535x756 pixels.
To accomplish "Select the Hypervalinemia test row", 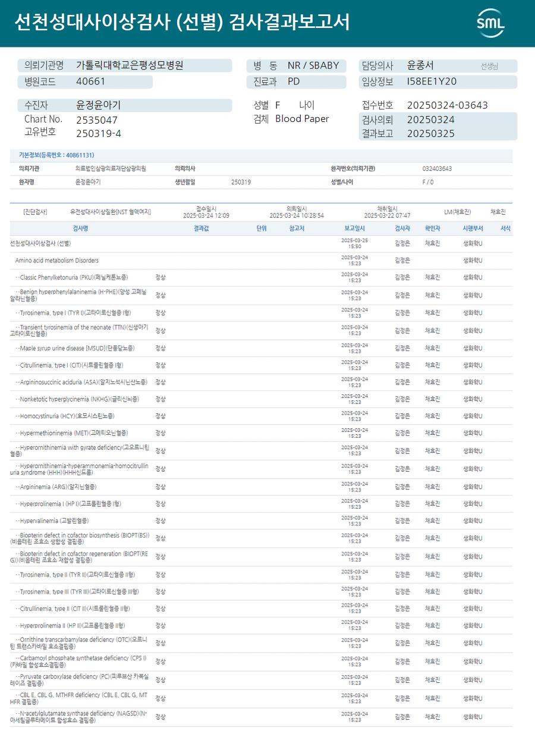I will point(261,521).
